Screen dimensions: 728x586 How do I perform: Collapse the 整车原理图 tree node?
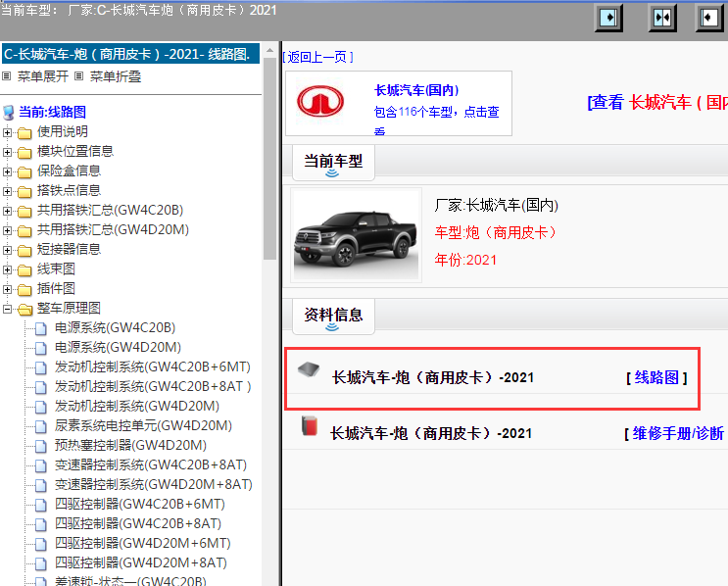pos(7,309)
